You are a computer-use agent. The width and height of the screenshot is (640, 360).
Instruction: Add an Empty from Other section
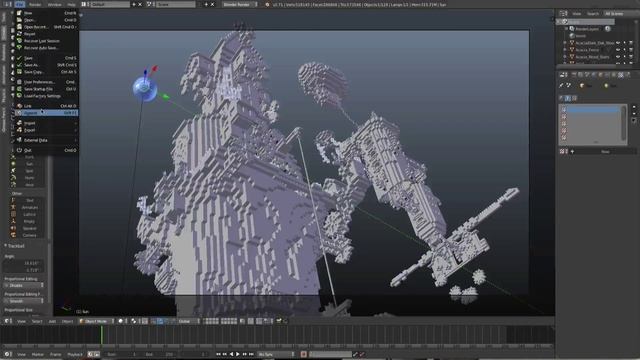(x=29, y=221)
